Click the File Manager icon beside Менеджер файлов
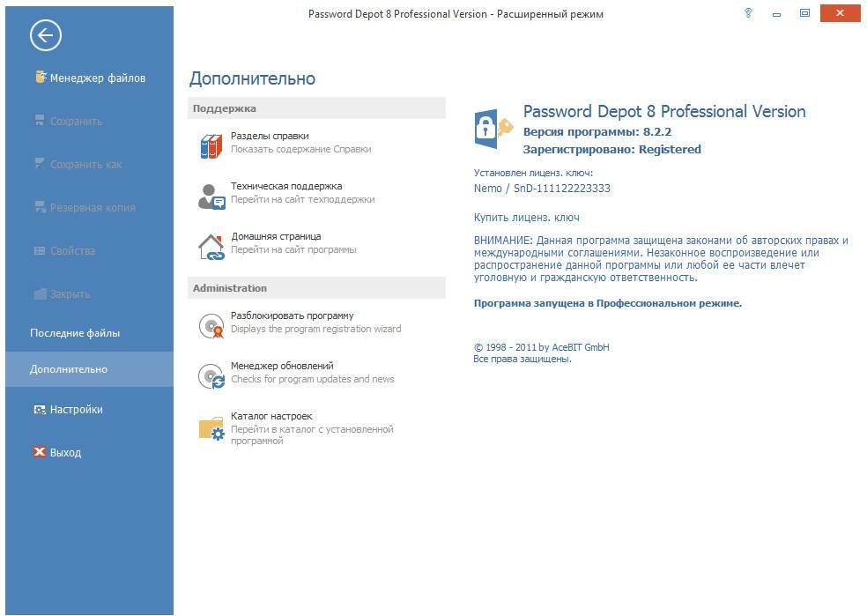Screen dimensions: 867x616 41,77
